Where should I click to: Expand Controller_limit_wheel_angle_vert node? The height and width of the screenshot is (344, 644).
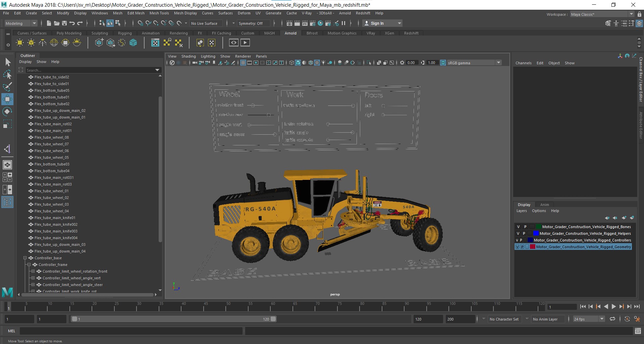pyautogui.click(x=33, y=278)
